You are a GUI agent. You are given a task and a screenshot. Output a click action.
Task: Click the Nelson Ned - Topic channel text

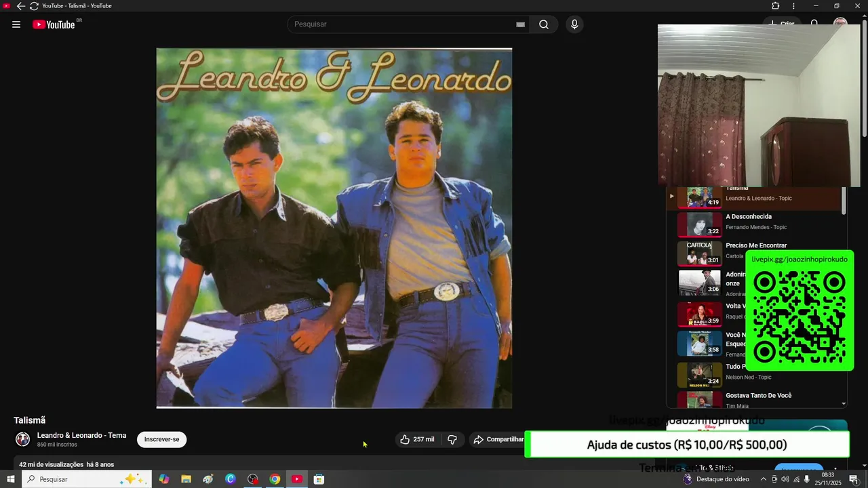point(749,377)
